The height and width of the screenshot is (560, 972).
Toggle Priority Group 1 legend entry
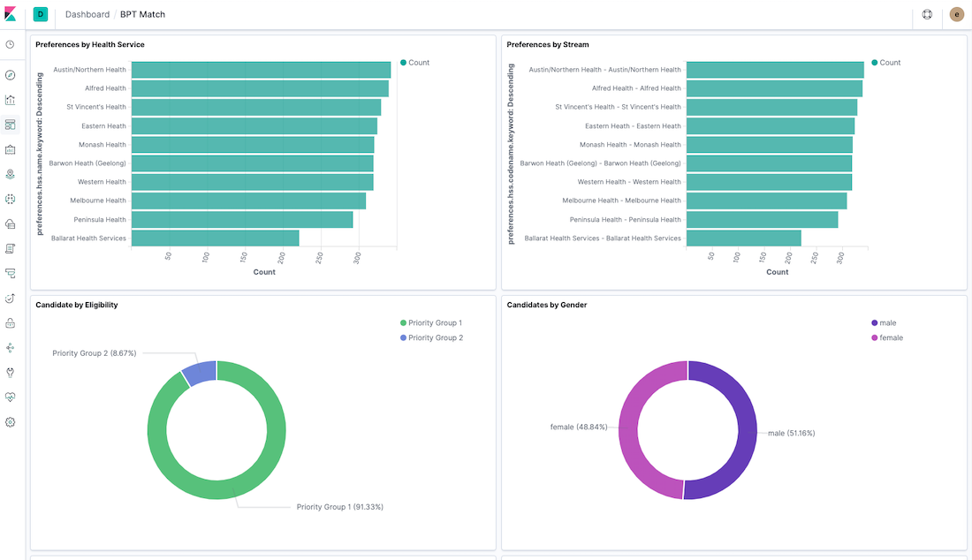(x=434, y=323)
